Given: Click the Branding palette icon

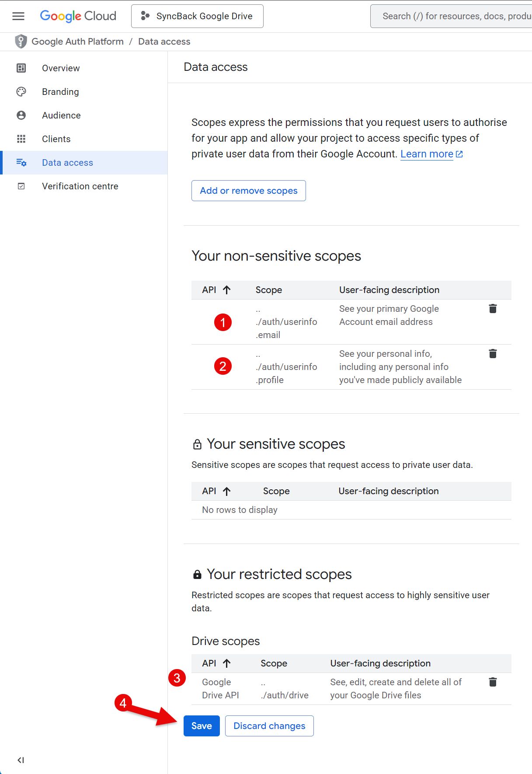Looking at the screenshot, I should [x=21, y=92].
